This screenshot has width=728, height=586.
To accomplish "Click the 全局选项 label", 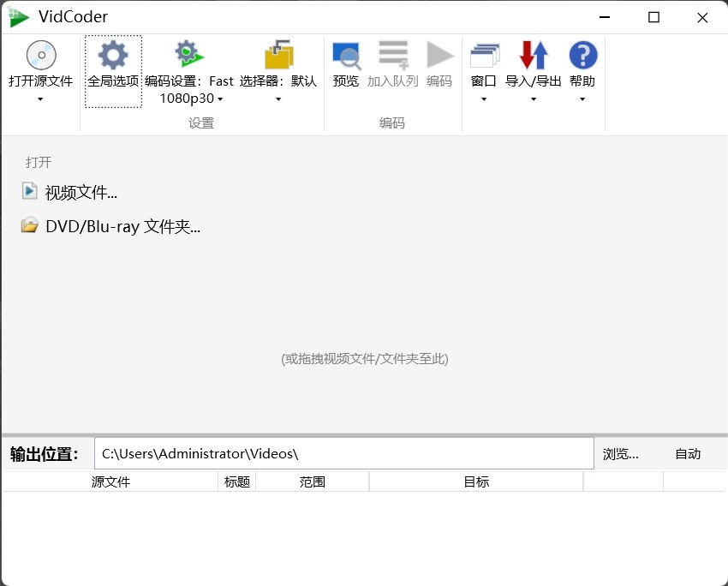I will 113,81.
